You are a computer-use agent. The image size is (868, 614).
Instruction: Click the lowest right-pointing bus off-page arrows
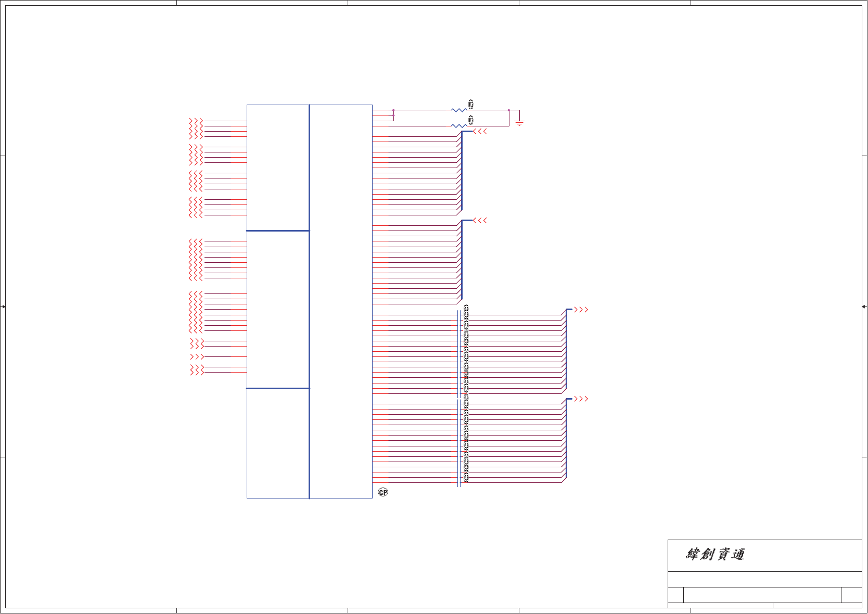pyautogui.click(x=581, y=399)
